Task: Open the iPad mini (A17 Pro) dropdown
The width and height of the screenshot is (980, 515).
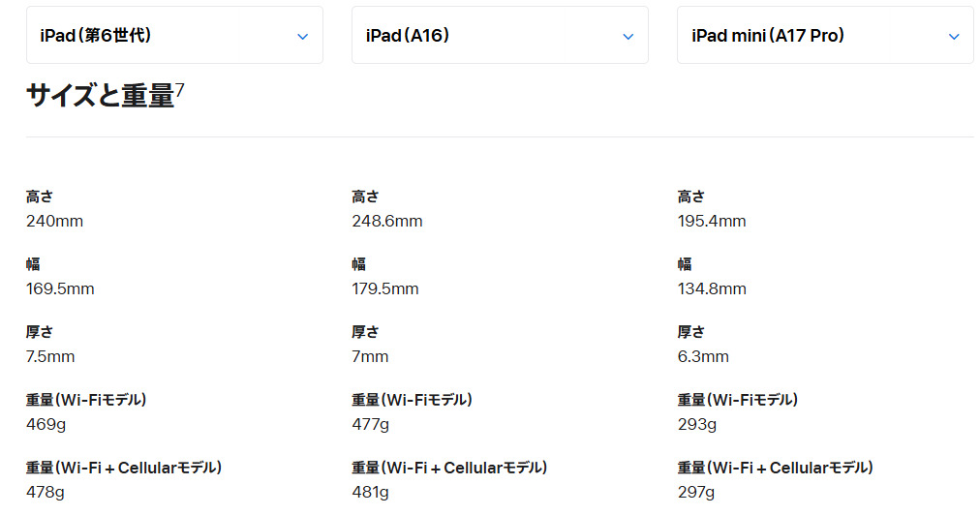Action: [825, 36]
